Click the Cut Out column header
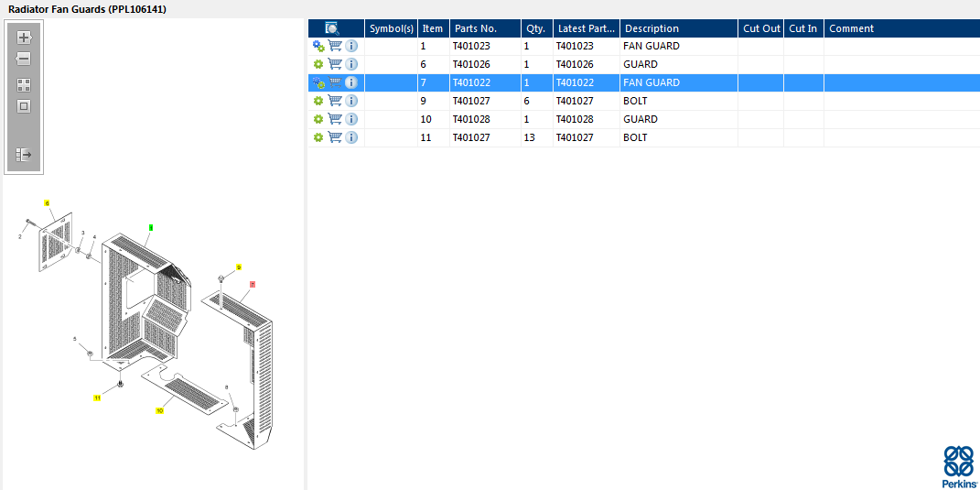The height and width of the screenshot is (490, 980). click(760, 28)
